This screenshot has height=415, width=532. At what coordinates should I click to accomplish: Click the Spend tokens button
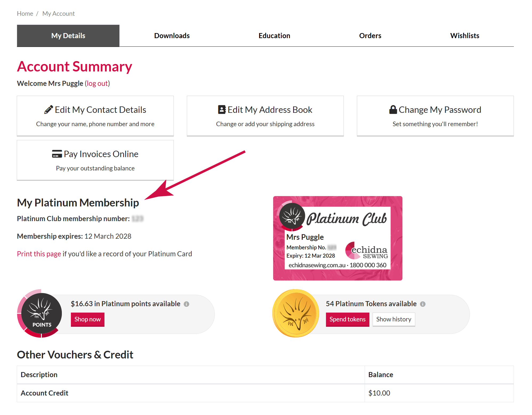[x=348, y=320]
